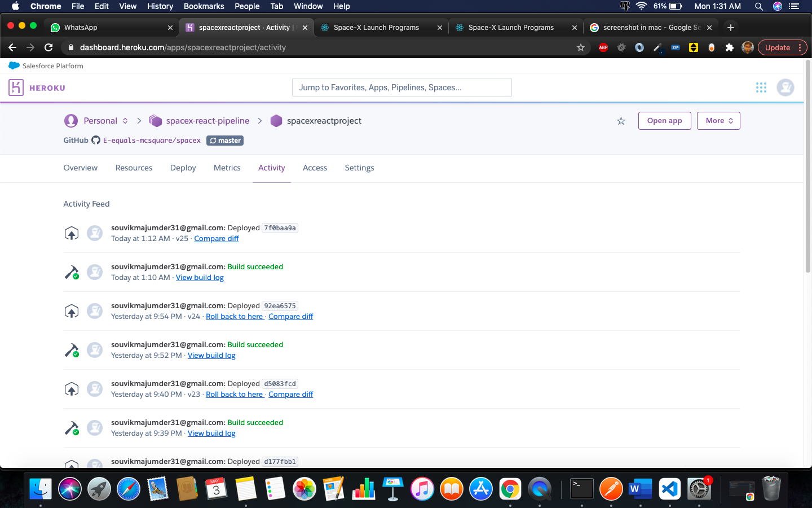Go to the Settings tab
Image resolution: width=812 pixels, height=508 pixels.
360,168
